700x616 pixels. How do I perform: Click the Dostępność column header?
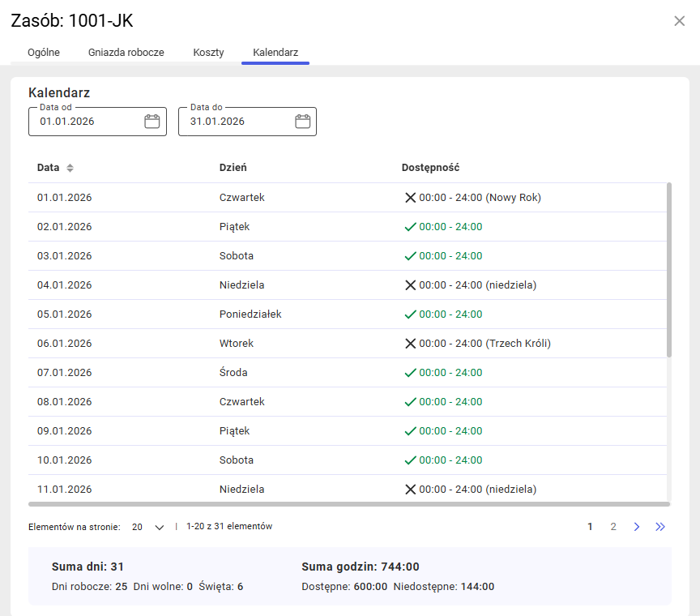click(x=430, y=168)
